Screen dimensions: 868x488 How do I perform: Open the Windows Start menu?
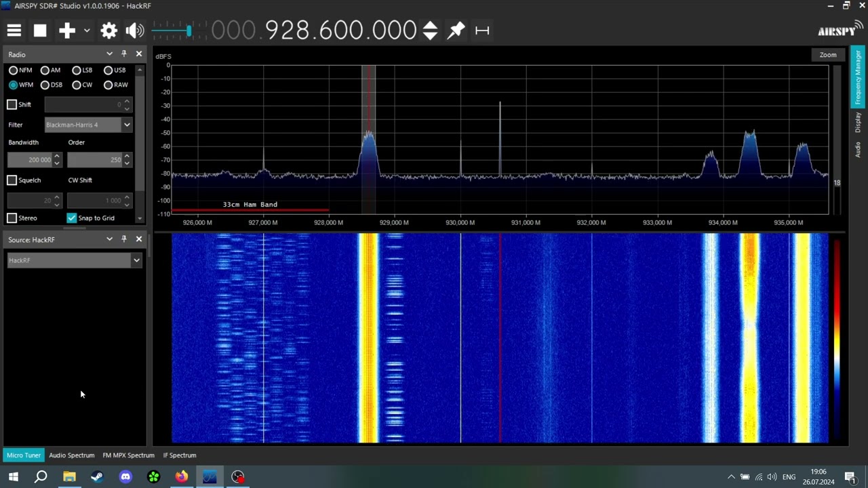tap(13, 476)
